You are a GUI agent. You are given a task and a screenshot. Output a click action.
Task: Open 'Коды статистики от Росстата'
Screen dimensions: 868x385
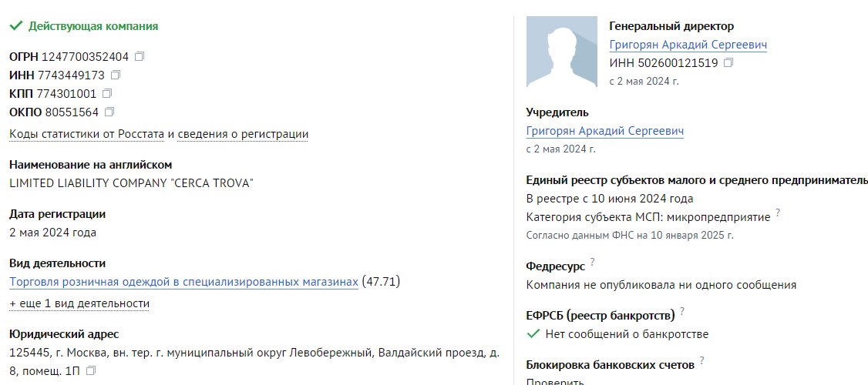[x=87, y=135]
